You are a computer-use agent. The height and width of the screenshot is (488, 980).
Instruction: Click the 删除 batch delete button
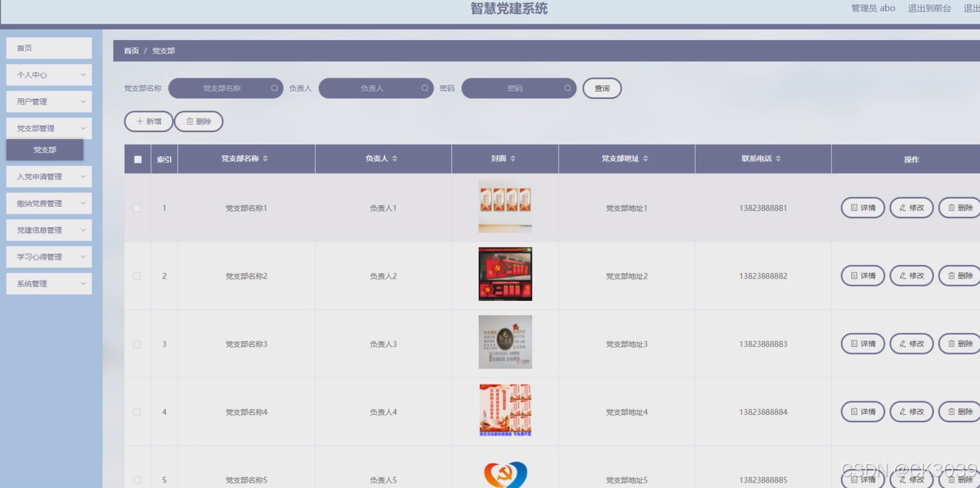pos(198,121)
